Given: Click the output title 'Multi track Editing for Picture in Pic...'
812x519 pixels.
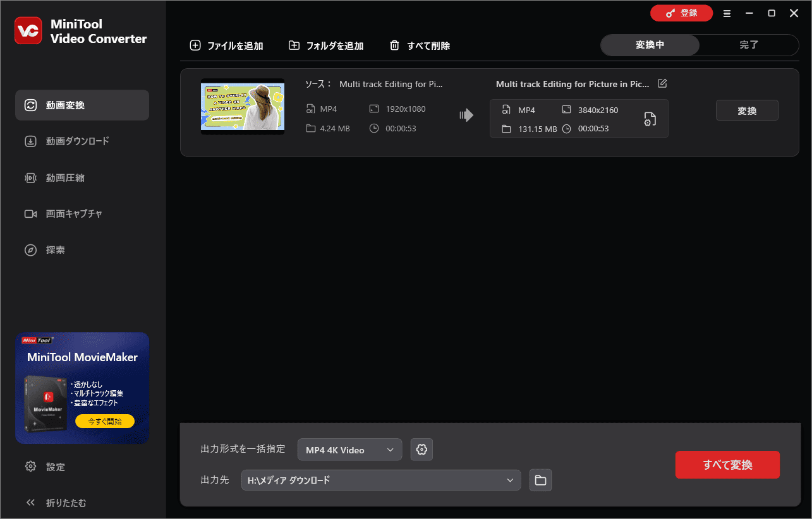Looking at the screenshot, I should pos(573,84).
